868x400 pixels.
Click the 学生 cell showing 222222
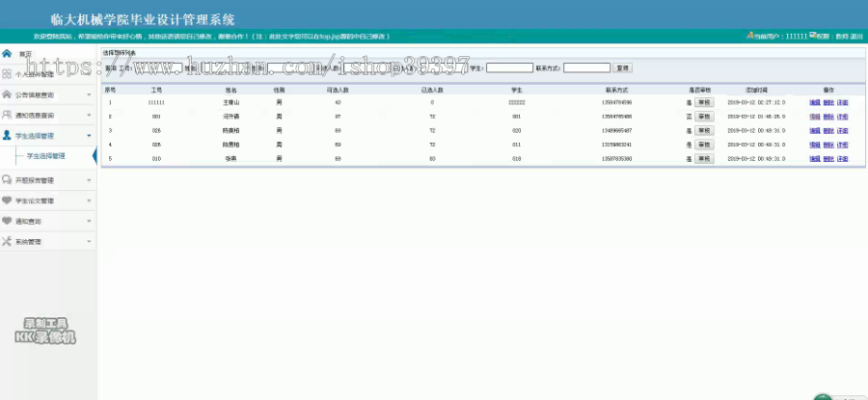[x=517, y=103]
